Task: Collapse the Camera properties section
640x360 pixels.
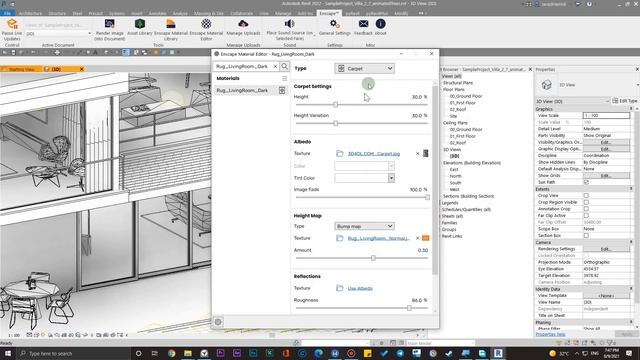Action: tap(631, 242)
